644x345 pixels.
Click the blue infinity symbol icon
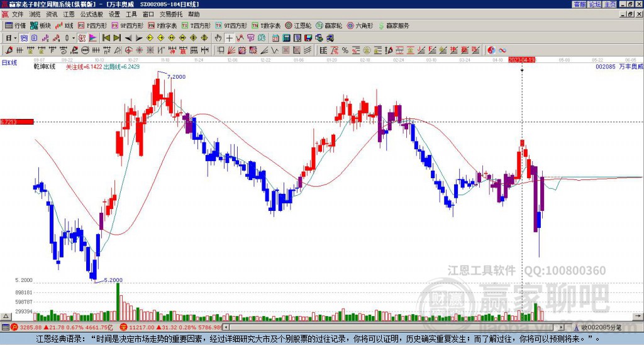coord(502,50)
